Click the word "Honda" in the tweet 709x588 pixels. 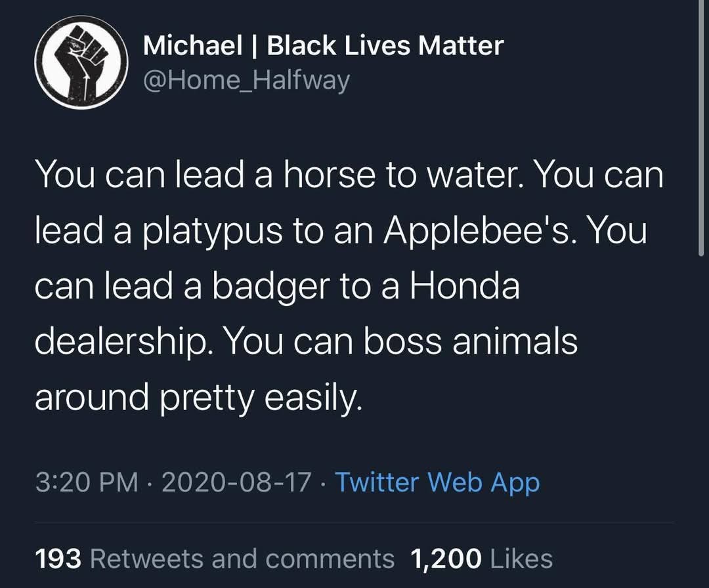coord(465,287)
